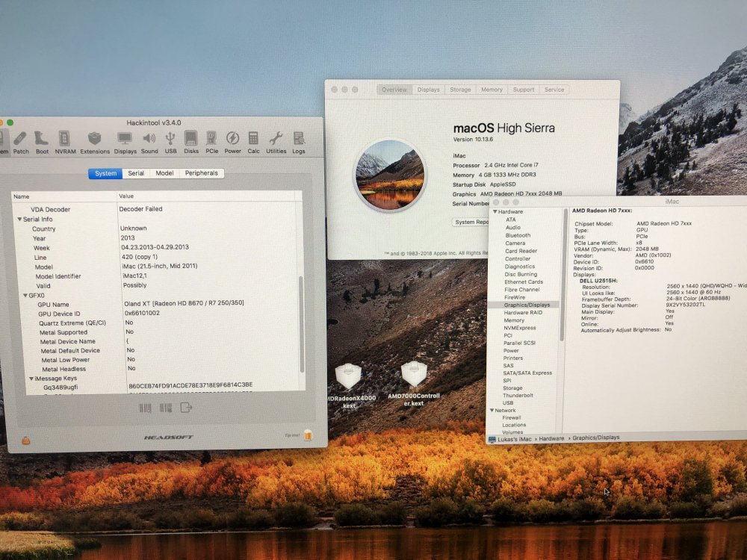The height and width of the screenshot is (560, 747).
Task: Switch to the Peripherals tab
Action: coord(201,173)
